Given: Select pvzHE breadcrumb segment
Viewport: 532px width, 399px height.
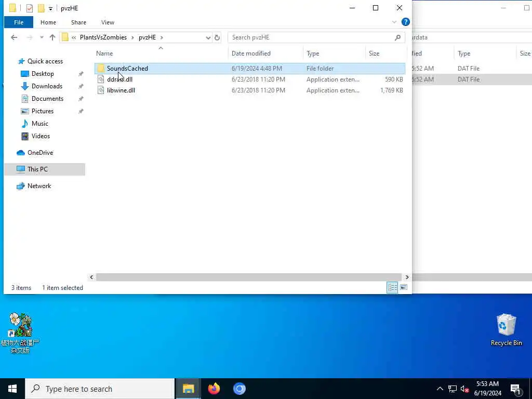Looking at the screenshot, I should click(147, 37).
